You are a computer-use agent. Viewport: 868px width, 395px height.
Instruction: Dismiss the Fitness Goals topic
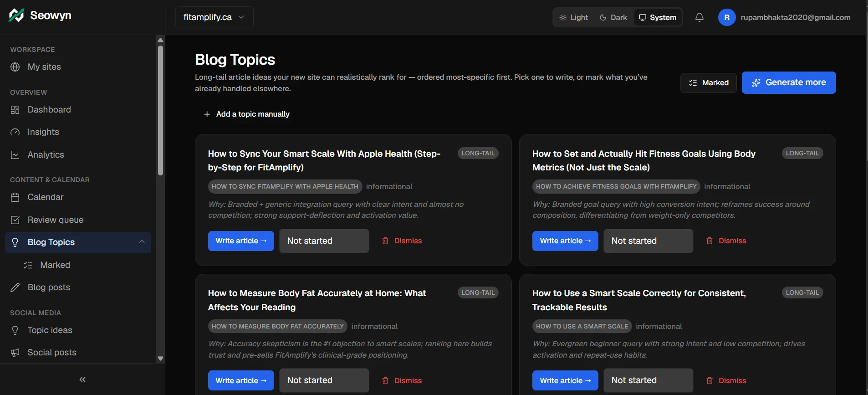coord(726,241)
